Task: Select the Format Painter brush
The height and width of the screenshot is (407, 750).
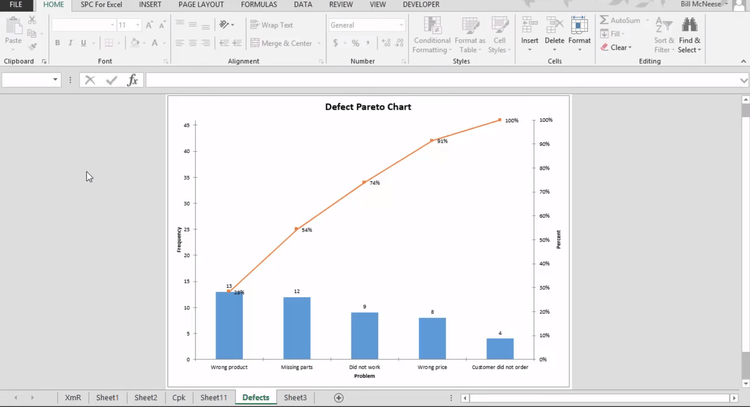Action: (x=32, y=46)
